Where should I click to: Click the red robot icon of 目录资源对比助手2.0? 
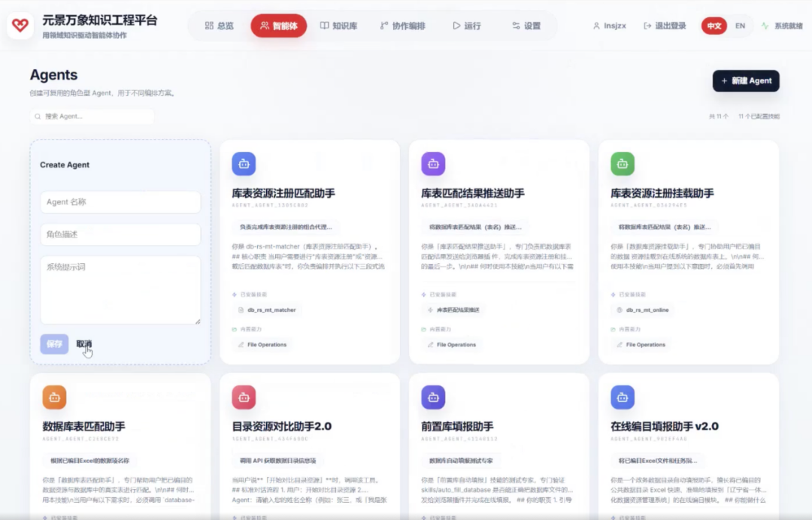click(244, 398)
